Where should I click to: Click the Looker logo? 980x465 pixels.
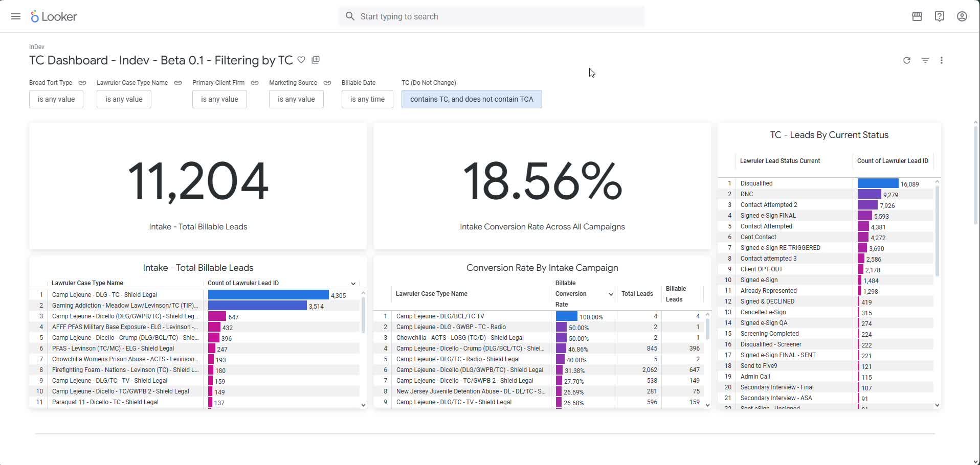click(x=54, y=16)
